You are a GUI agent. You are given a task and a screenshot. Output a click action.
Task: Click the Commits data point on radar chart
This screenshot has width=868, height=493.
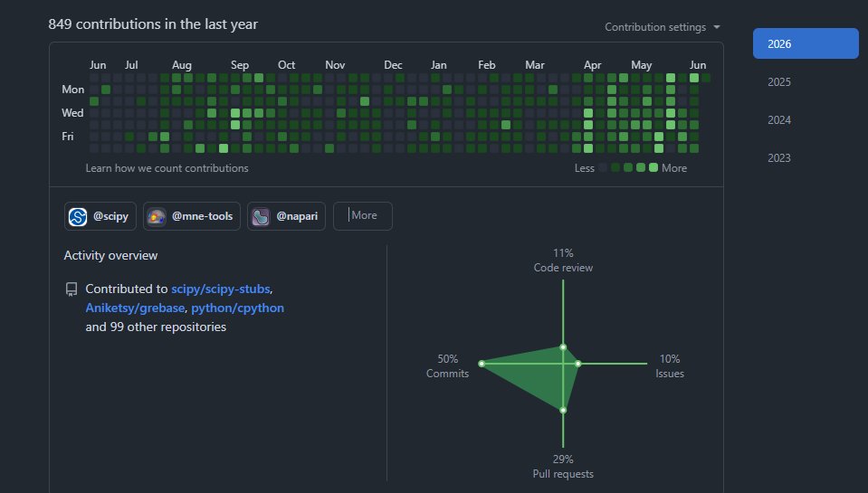click(482, 364)
